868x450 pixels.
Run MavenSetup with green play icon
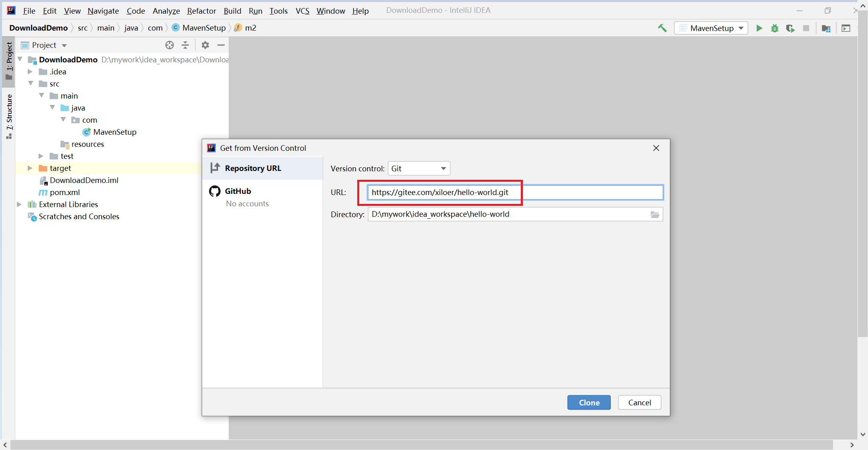(x=759, y=28)
